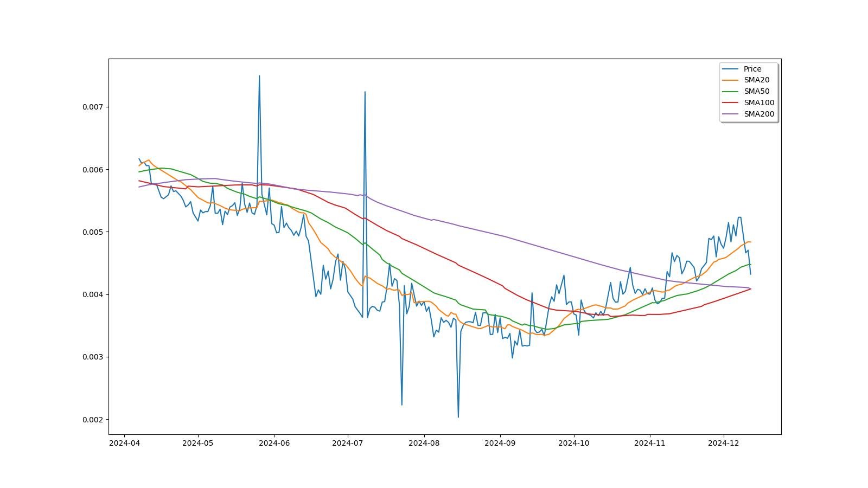Viewport: 868px width, 488px height.
Task: Click the 2024-04 x-axis label
Action: click(x=125, y=443)
